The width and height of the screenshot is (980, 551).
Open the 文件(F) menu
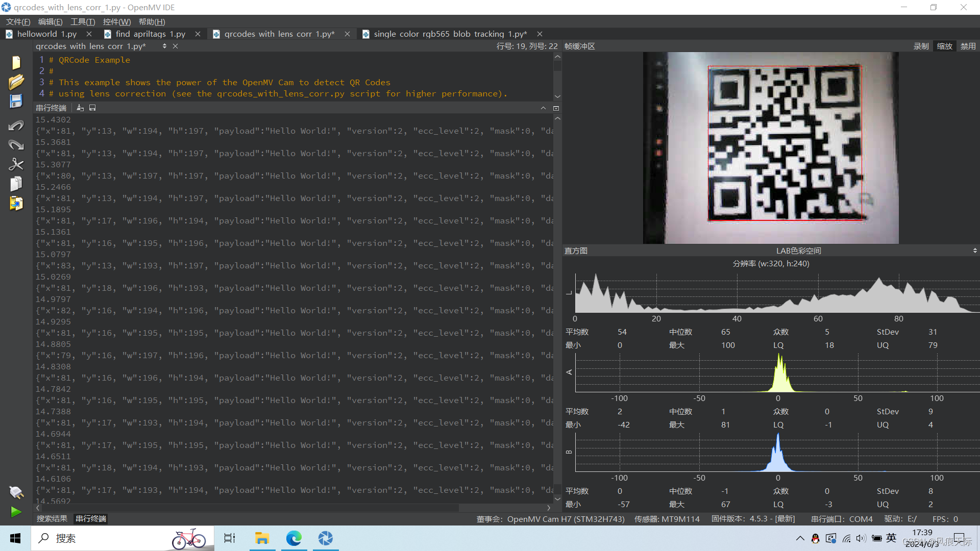[18, 21]
